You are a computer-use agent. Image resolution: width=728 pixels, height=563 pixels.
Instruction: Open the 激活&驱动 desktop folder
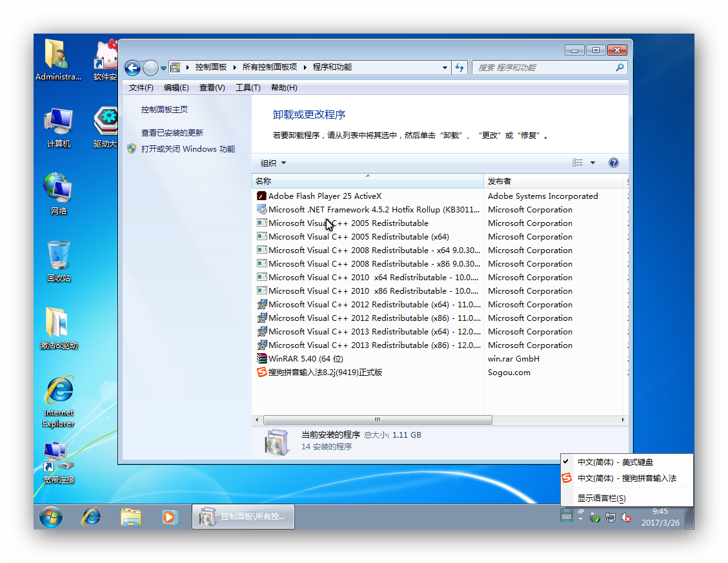59,328
